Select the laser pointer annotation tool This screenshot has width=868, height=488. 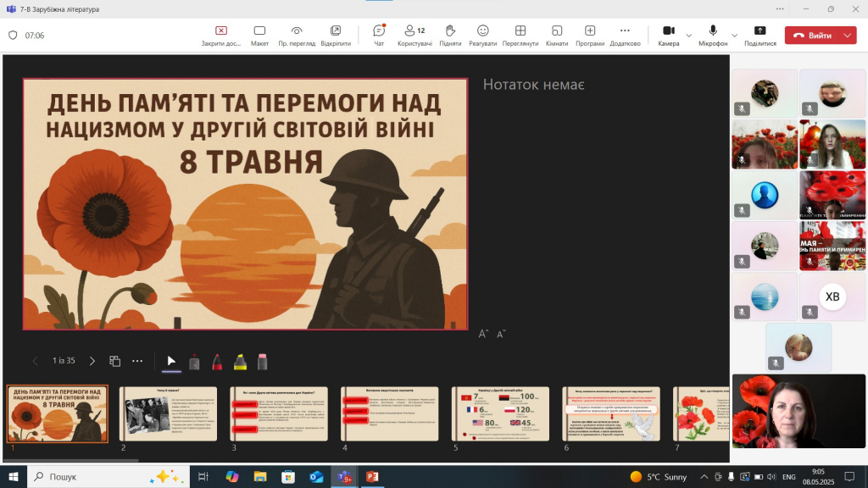click(194, 361)
